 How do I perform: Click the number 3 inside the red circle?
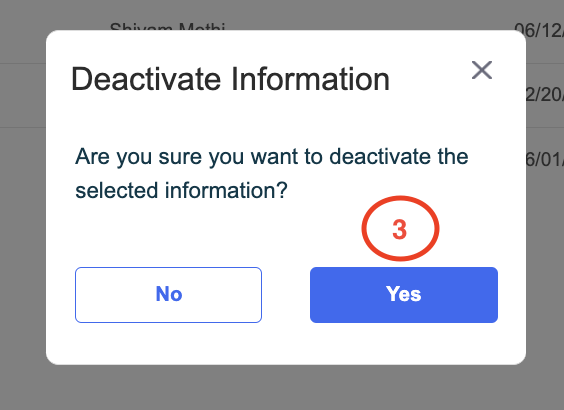click(x=400, y=229)
